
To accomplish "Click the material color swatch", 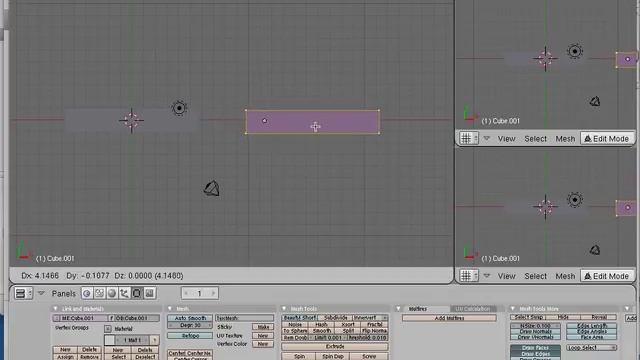I will point(109,340).
